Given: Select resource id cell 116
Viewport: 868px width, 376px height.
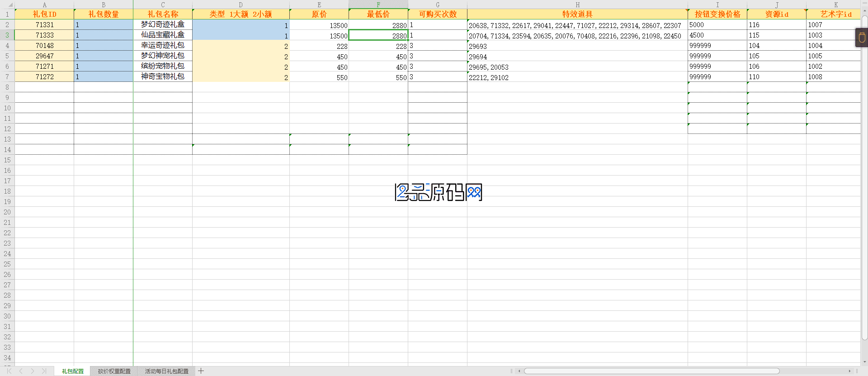Looking at the screenshot, I should 777,24.
